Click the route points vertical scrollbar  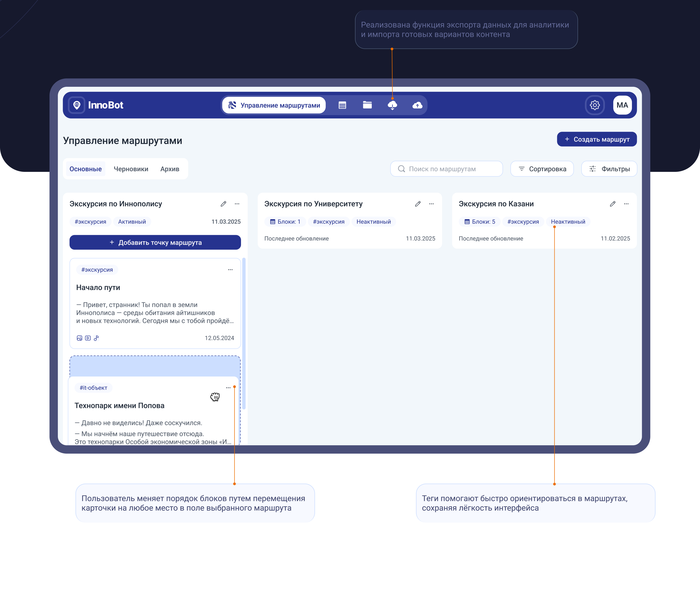244,333
